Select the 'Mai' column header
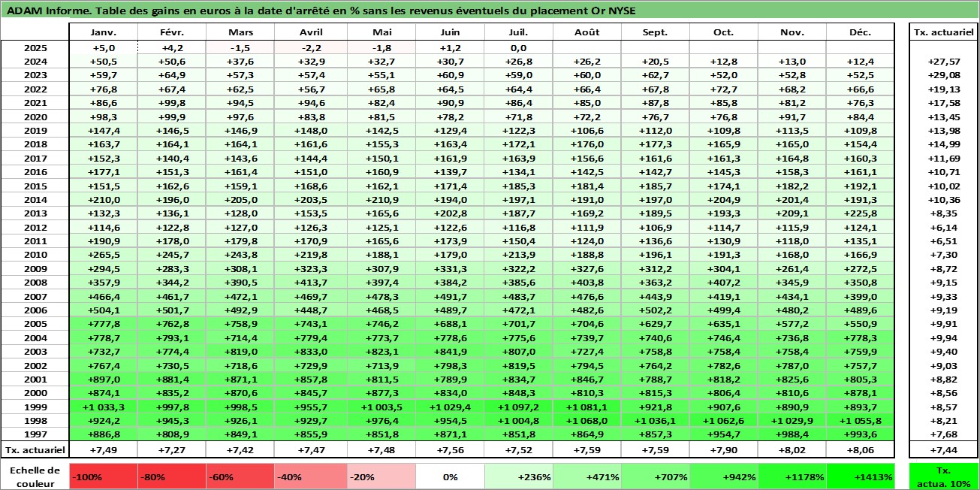The image size is (980, 490). coord(381,32)
